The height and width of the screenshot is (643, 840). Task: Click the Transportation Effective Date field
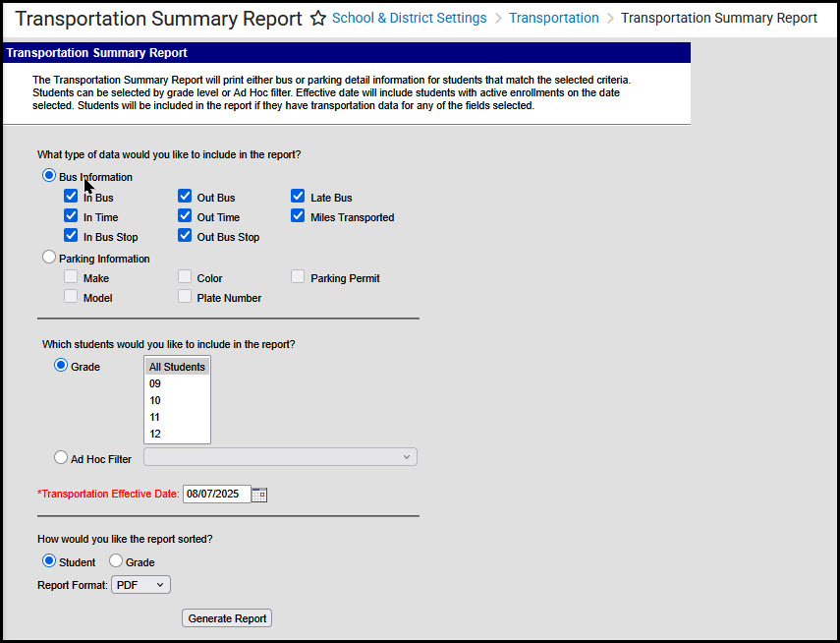tap(217, 494)
